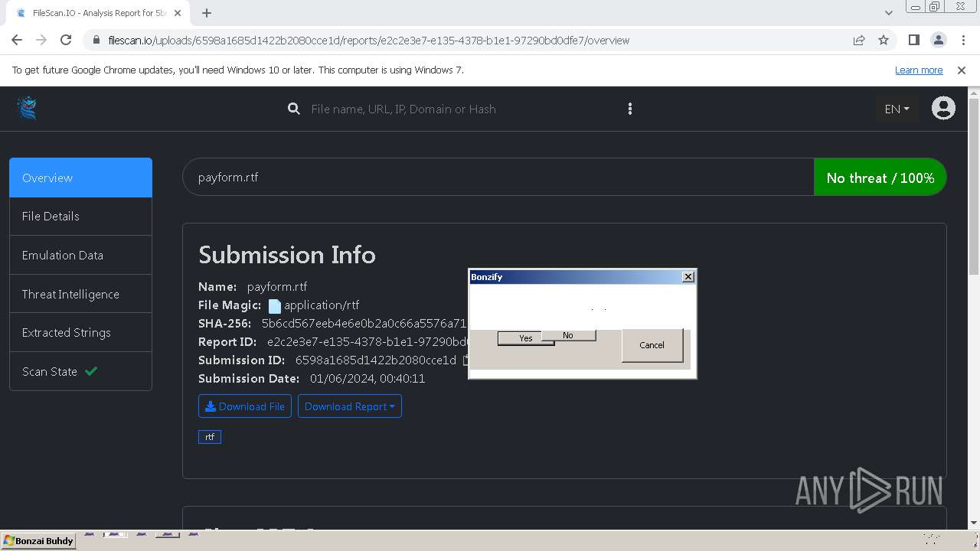Click the share page icon in the address bar
The width and height of the screenshot is (980, 551).
pos(859,40)
